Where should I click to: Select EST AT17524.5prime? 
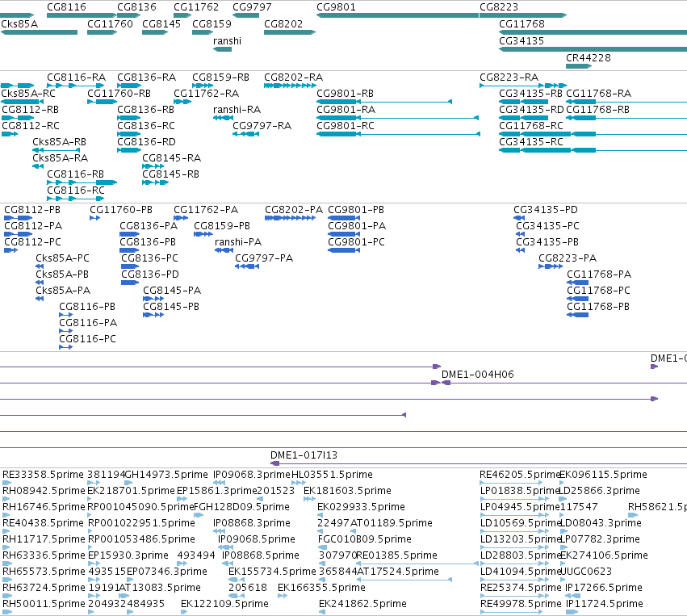click(397, 572)
